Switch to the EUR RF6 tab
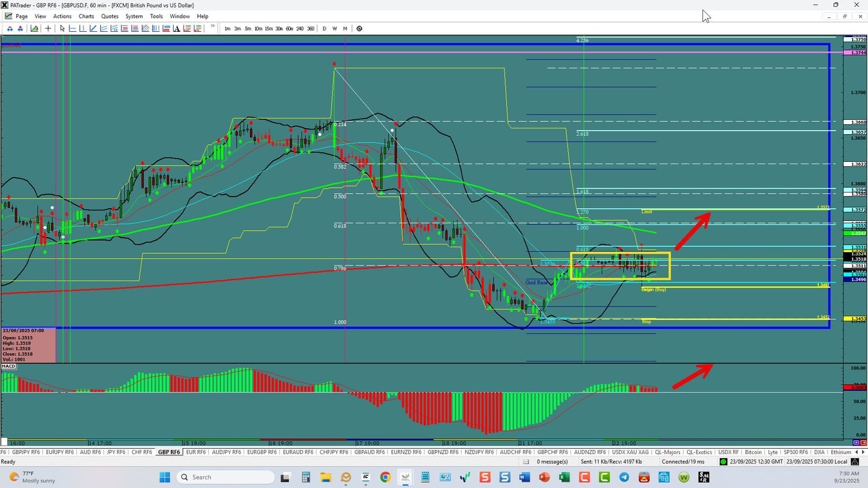Image resolution: width=868 pixels, height=488 pixels. (196, 452)
